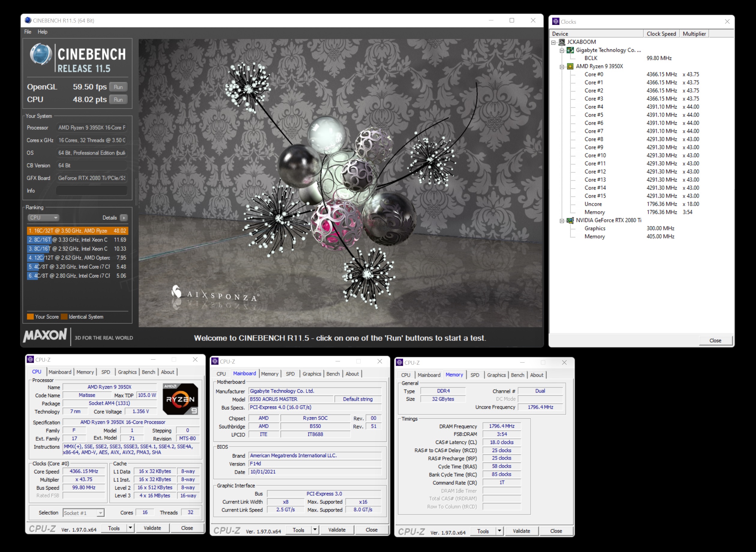Viewport: 756px width, 552px height.
Task: Switch to Graphics tab in CPU-Z Mainboard window
Action: point(312,374)
